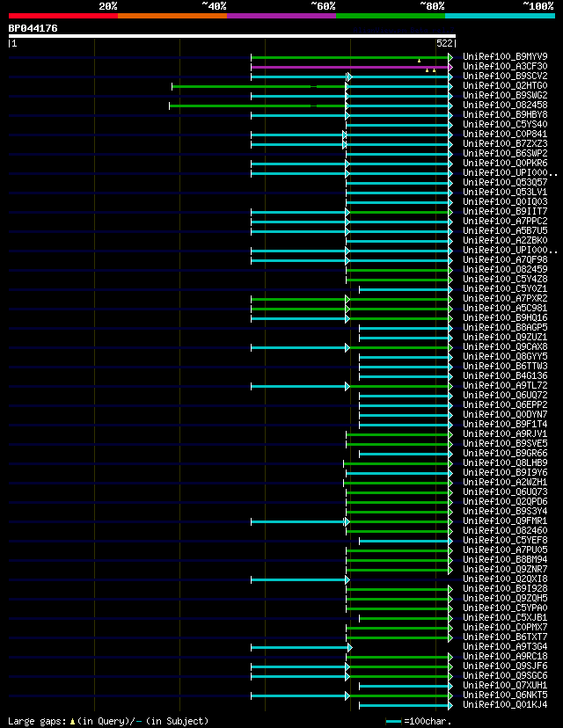The width and height of the screenshot is (563, 728).
Task: Select the UniRef100_Q01KJ4 label
Action: pos(505,705)
